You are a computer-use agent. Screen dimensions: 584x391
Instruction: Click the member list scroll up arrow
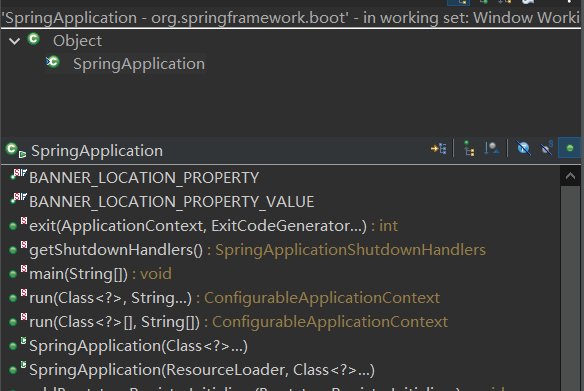(x=570, y=176)
